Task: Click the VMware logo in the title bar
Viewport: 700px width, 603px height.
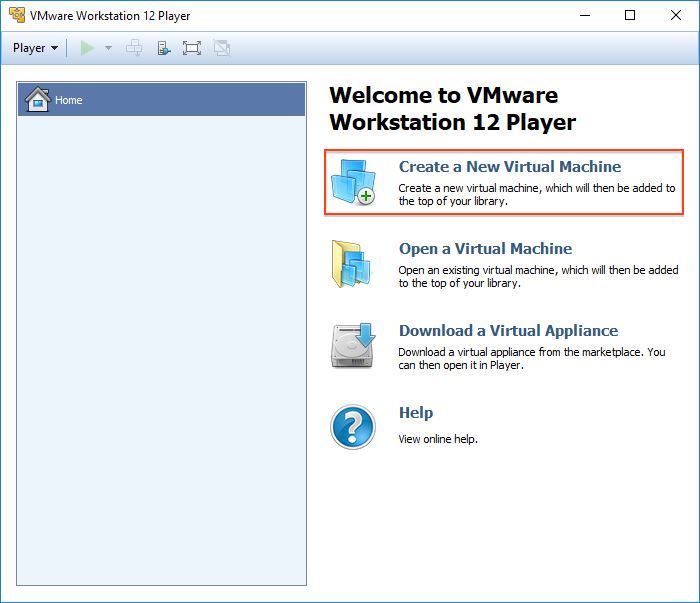Action: coord(17,15)
